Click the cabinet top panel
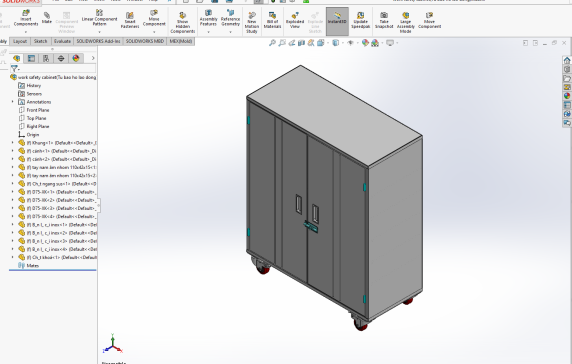Image resolution: width=572 pixels, height=364 pixels. (335, 115)
